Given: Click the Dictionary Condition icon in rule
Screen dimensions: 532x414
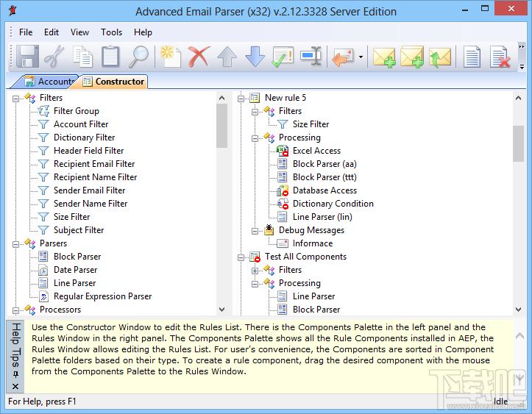Looking at the screenshot, I should pos(283,204).
